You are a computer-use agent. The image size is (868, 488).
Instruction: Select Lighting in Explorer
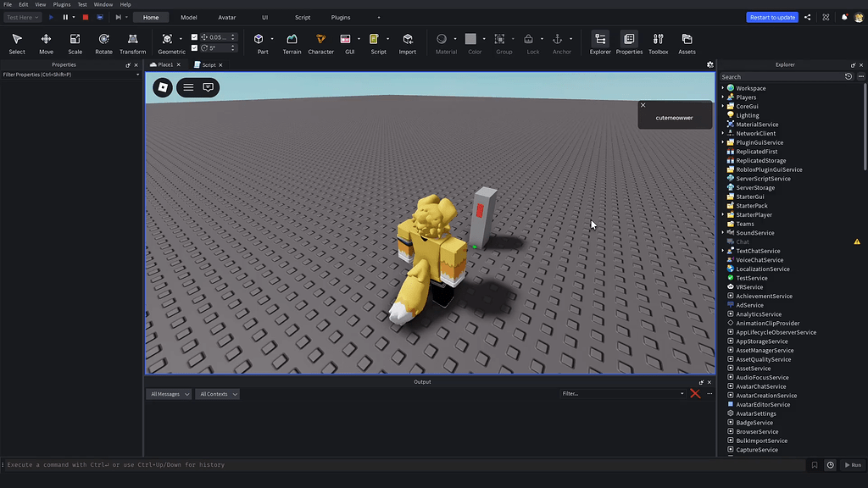pyautogui.click(x=748, y=115)
